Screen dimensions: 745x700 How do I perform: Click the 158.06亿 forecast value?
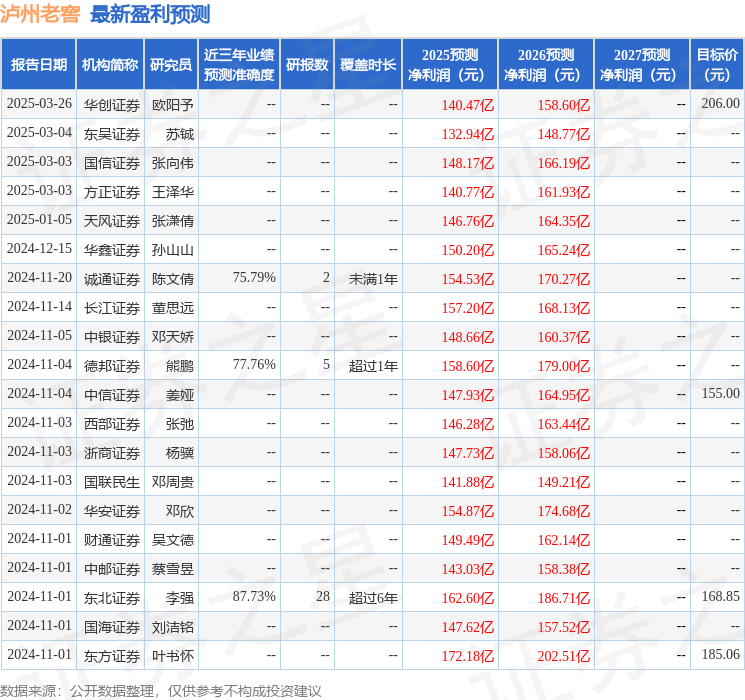point(564,453)
